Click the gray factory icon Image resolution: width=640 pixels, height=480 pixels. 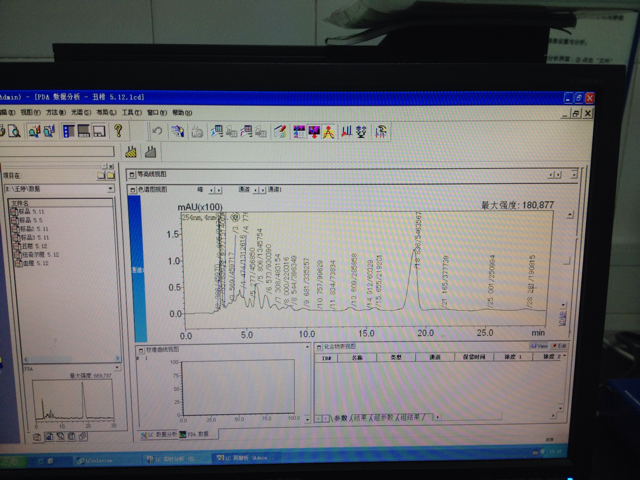(151, 152)
